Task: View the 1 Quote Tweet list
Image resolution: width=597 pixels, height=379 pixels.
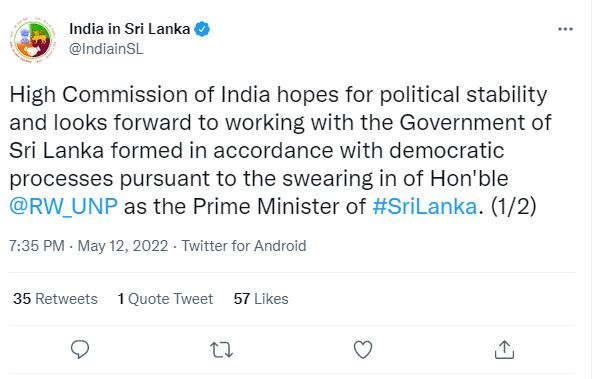Action: 165,299
